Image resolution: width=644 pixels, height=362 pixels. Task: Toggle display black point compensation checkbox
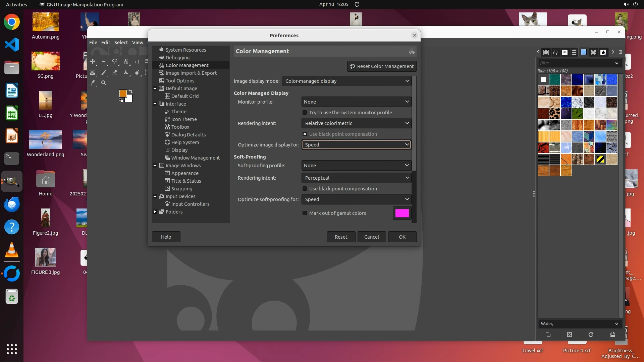pos(305,134)
